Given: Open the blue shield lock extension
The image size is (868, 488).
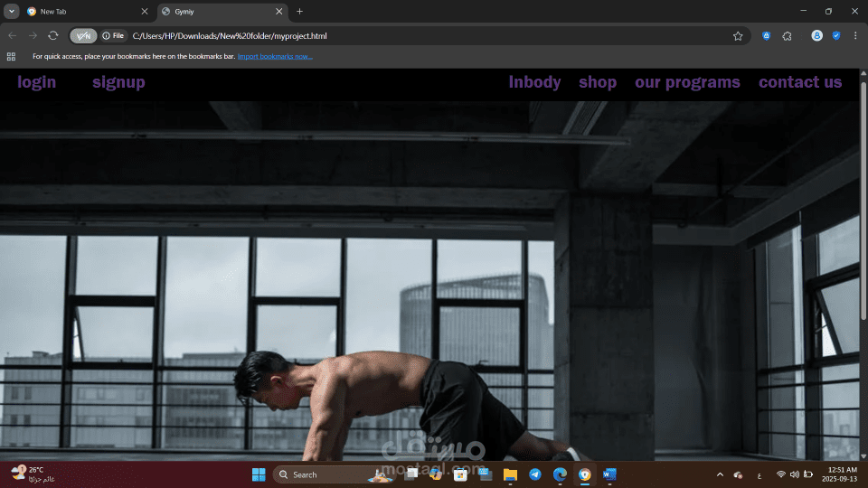Looking at the screenshot, I should pyautogui.click(x=766, y=36).
